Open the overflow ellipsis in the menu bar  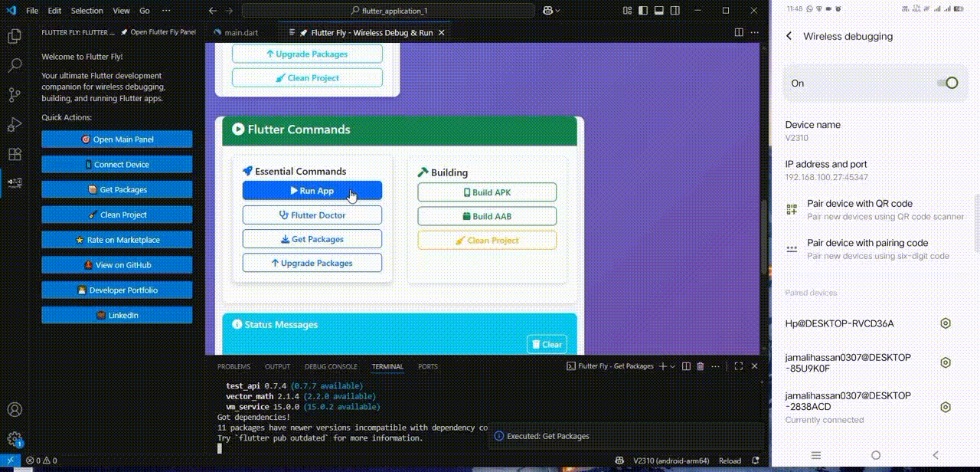click(168, 11)
